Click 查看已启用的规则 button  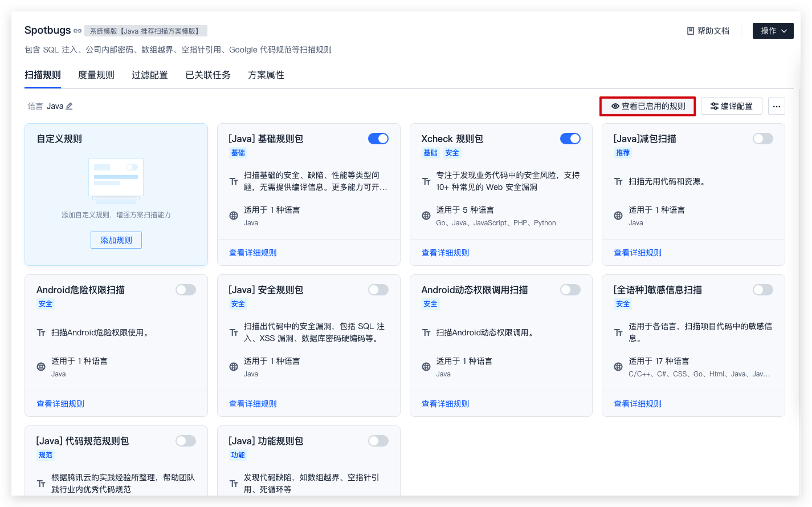click(x=648, y=106)
